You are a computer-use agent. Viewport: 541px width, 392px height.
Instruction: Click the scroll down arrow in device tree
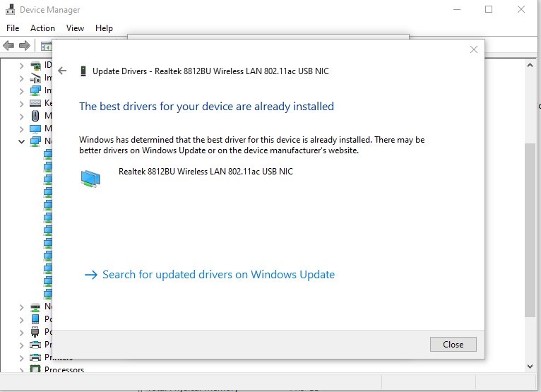pos(530,367)
